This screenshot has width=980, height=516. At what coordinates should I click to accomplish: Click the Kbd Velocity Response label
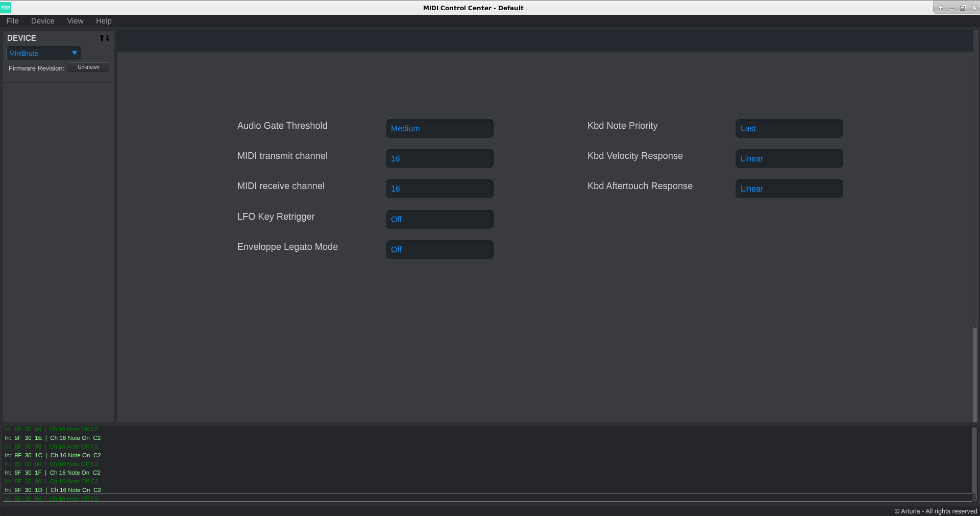[635, 156]
